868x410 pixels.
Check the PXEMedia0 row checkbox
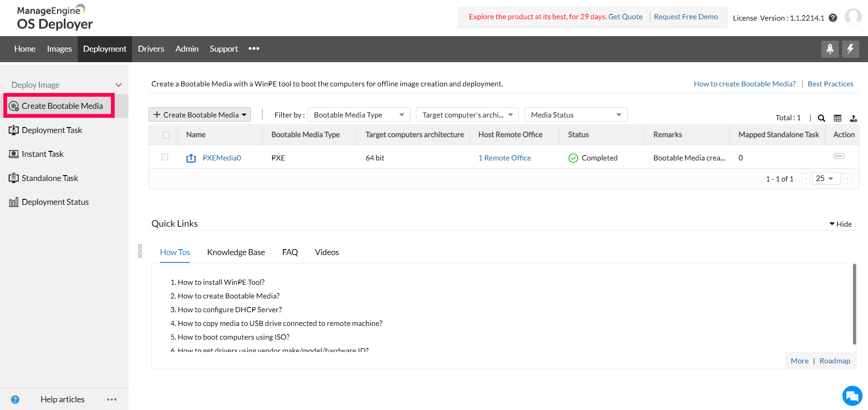[x=165, y=157]
